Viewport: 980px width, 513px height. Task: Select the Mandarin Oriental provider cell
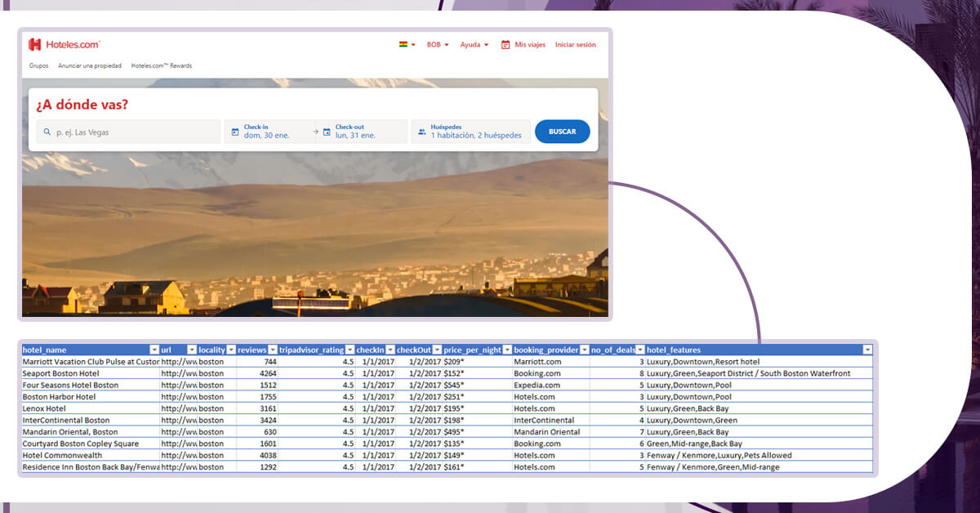point(551,432)
